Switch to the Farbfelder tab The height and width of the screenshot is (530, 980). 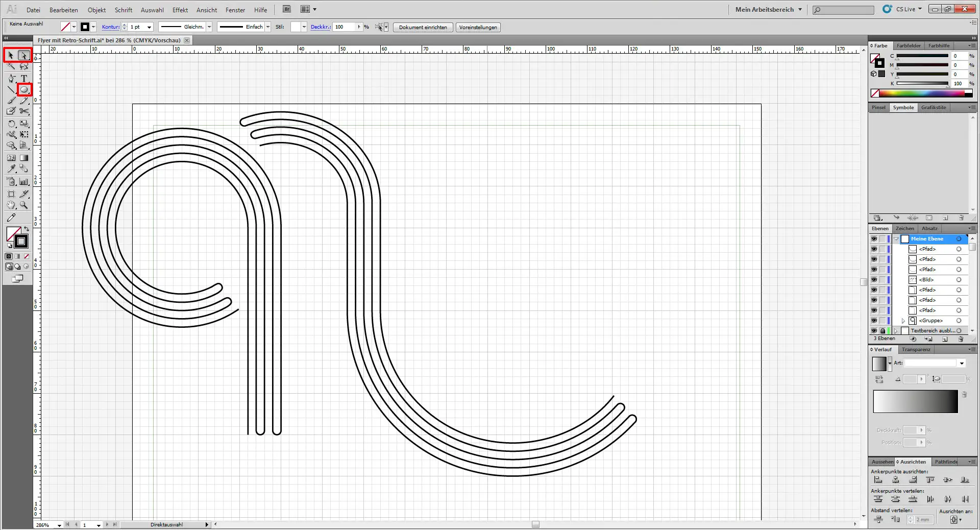[x=909, y=45]
